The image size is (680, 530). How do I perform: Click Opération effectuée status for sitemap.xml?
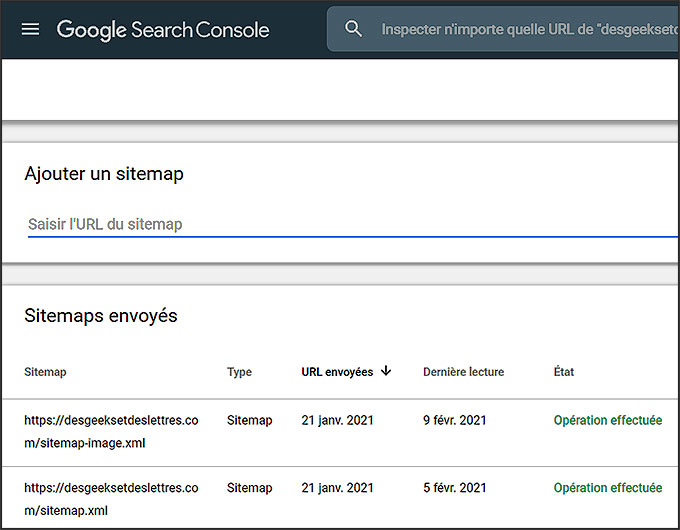pos(608,488)
